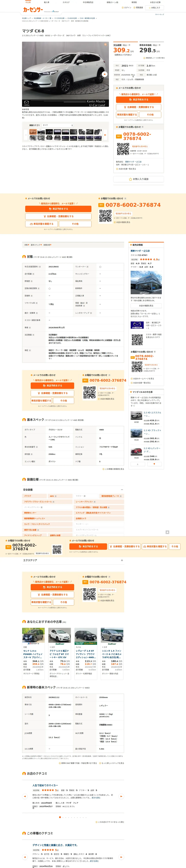This screenshot has width=186, height=868.
Task: Click the 関東マツダ 一之江店 dealer name link
Action: tap(140, 251)
